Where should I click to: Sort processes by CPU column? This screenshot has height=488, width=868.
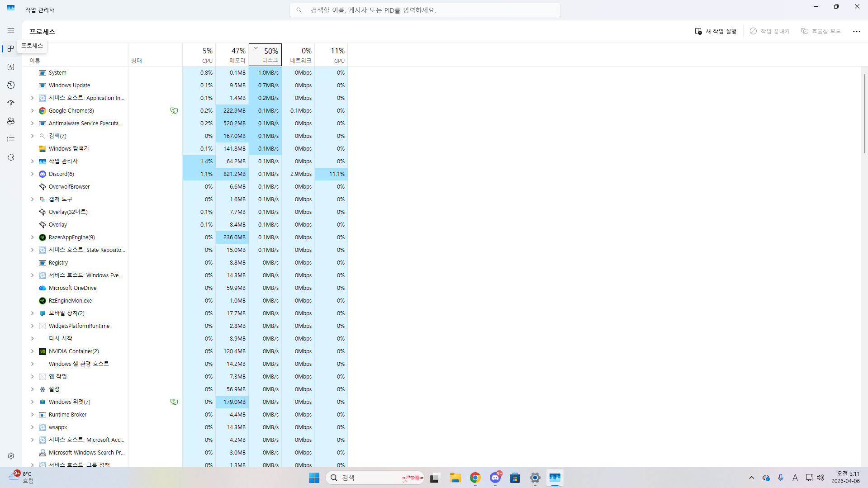tap(199, 55)
